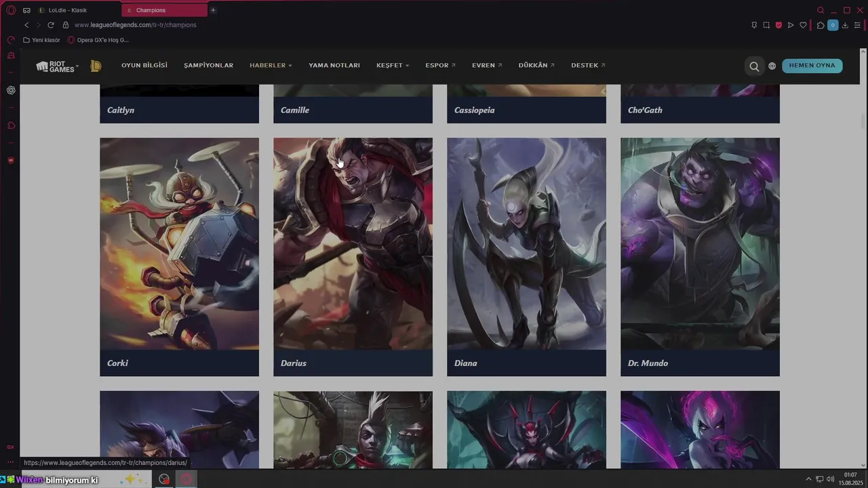Screen dimensions: 868x488
Task: Open the ChatGPT icon in the sidebar
Action: point(11,90)
